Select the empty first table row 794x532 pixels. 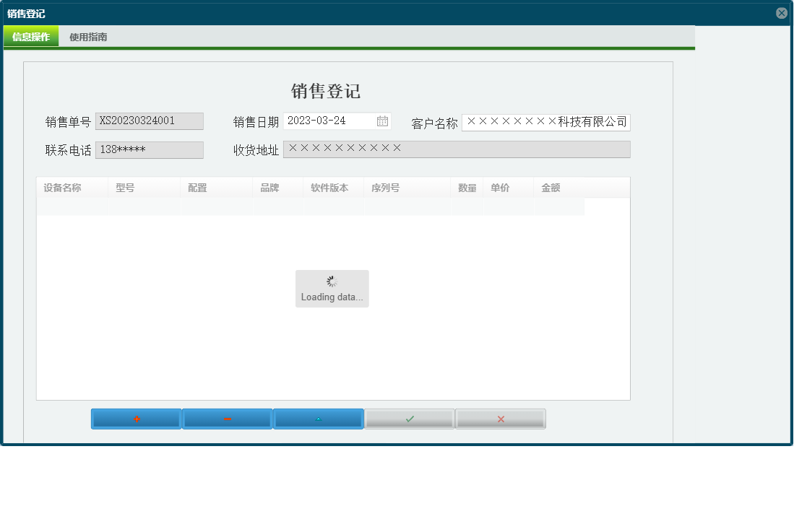coord(311,206)
